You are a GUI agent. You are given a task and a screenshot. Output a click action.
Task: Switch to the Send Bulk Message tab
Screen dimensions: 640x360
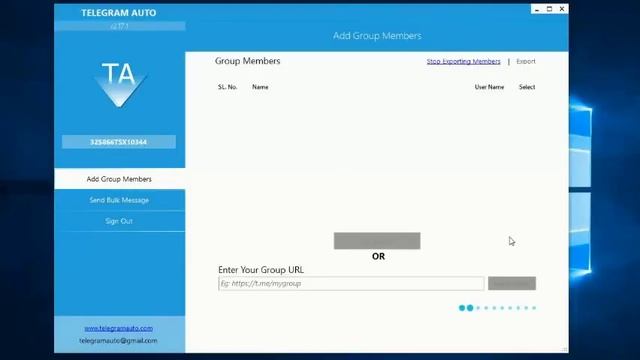(119, 200)
